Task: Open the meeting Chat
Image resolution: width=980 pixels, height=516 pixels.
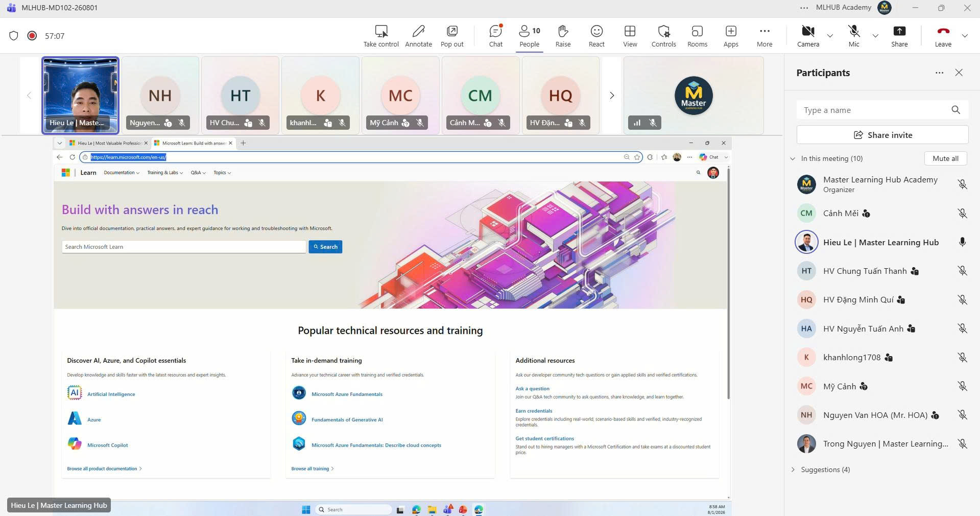Action: click(x=496, y=36)
